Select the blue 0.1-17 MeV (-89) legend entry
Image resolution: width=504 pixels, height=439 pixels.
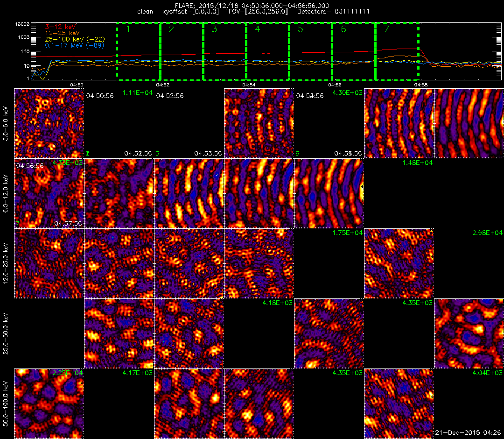point(75,45)
